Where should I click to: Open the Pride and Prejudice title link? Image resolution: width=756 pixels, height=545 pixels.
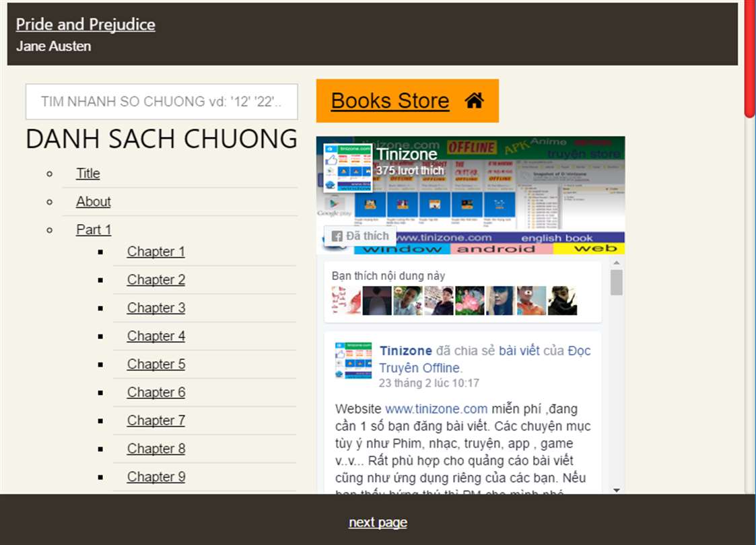click(x=85, y=24)
